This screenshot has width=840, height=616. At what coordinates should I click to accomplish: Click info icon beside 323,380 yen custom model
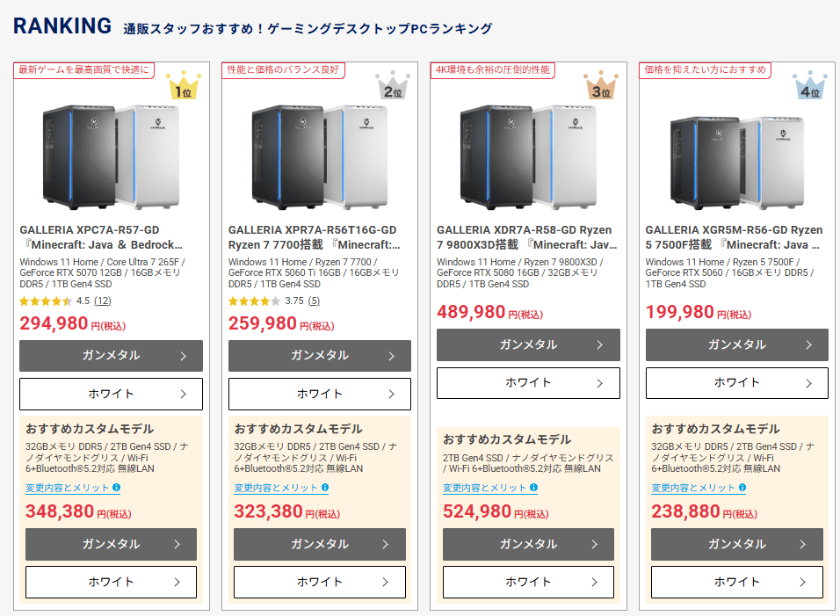tap(325, 488)
